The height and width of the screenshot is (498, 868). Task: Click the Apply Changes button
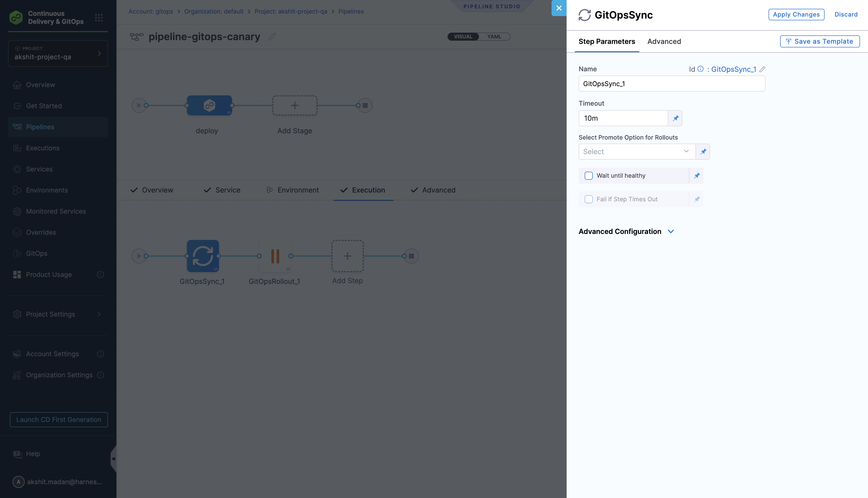pyautogui.click(x=796, y=14)
